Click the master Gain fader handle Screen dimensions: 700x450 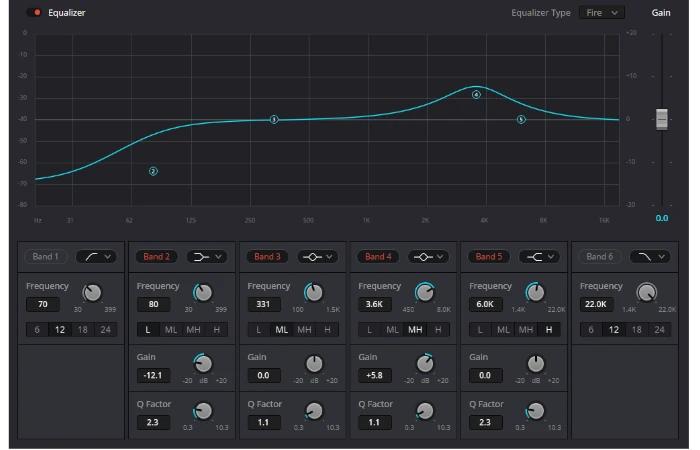pyautogui.click(x=662, y=119)
